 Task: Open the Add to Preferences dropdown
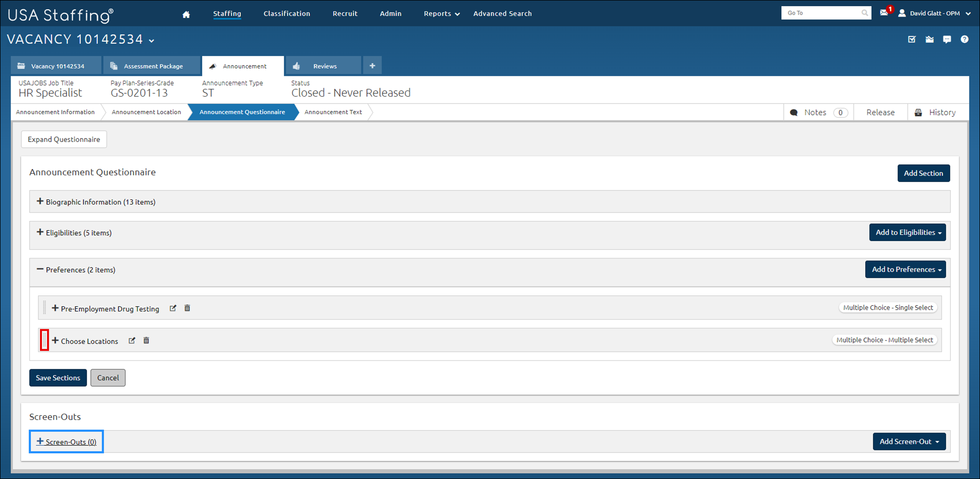906,269
